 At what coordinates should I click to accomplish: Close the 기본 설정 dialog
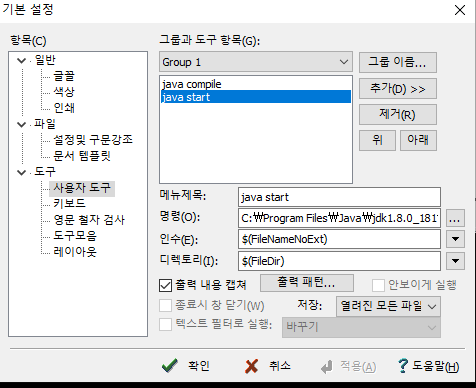click(x=460, y=10)
